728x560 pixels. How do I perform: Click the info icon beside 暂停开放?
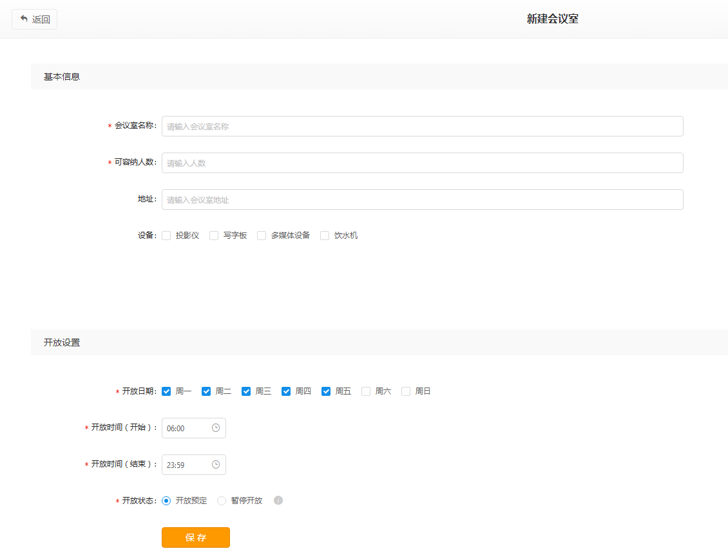tap(278, 500)
